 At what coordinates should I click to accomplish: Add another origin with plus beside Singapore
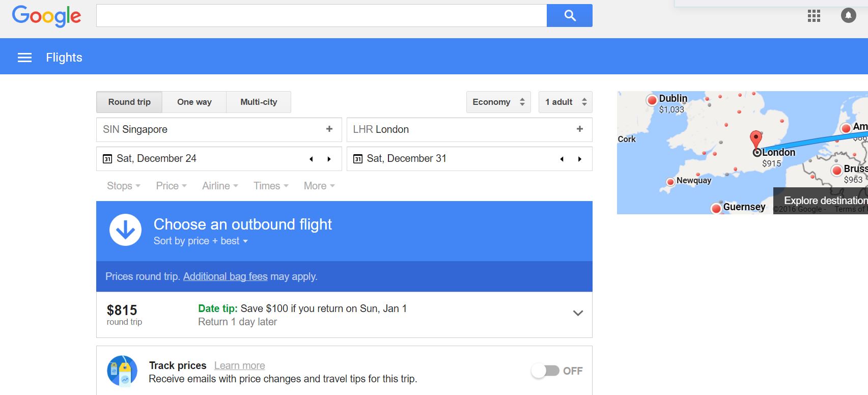coord(329,129)
